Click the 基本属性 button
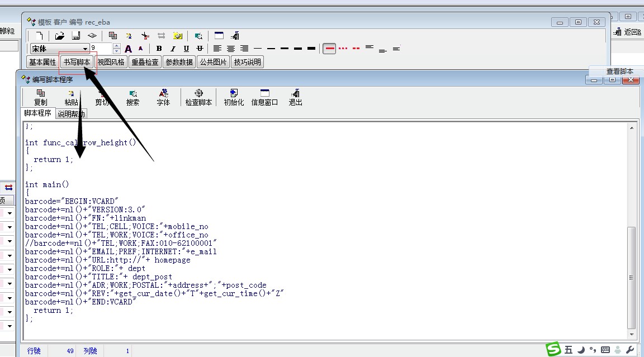This screenshot has width=644, height=357. 42,62
